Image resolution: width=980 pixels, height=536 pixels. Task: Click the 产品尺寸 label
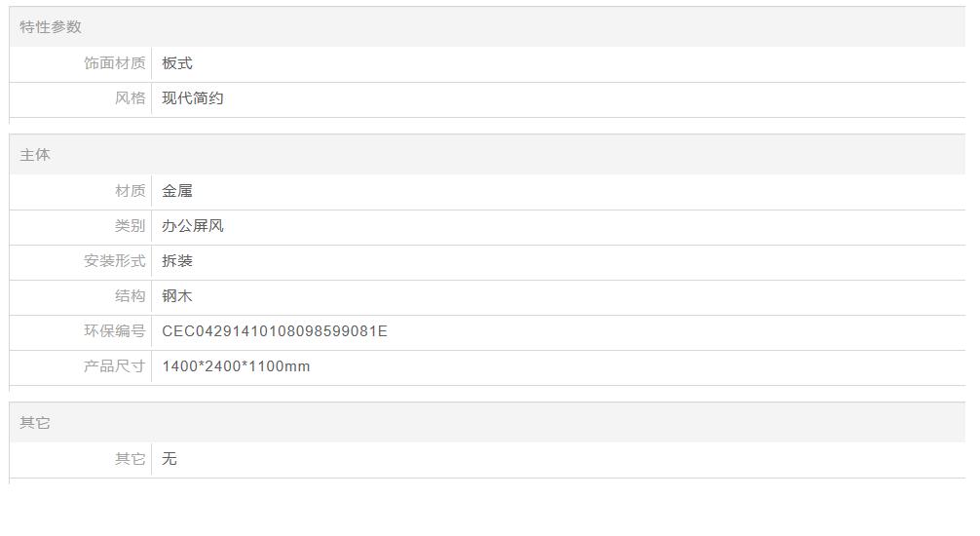114,365
